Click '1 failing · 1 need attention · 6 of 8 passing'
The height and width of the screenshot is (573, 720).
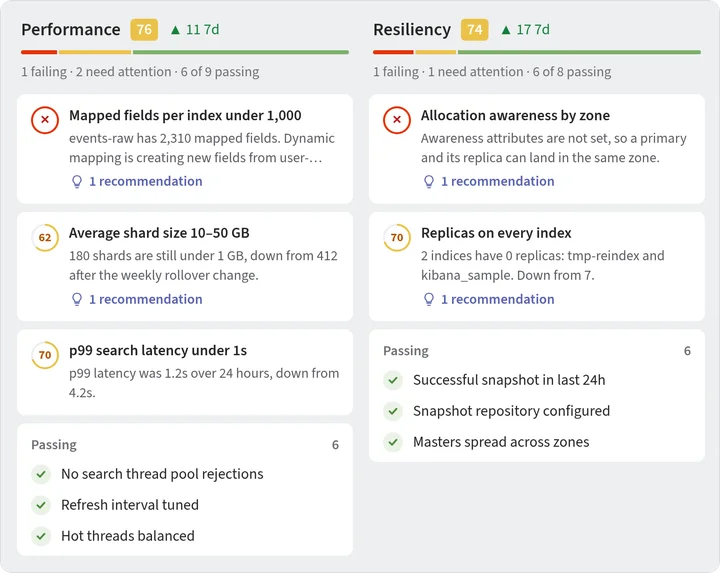[492, 72]
